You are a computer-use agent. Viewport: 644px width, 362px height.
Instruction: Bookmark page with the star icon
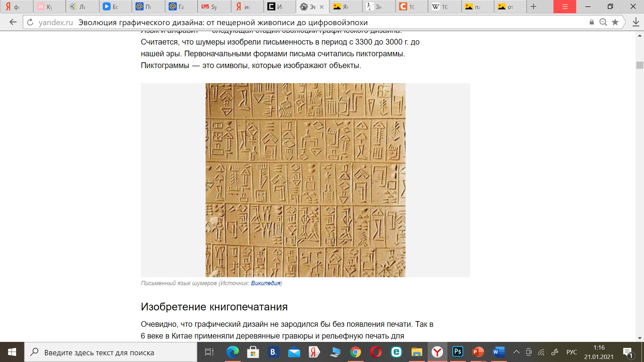click(x=615, y=22)
